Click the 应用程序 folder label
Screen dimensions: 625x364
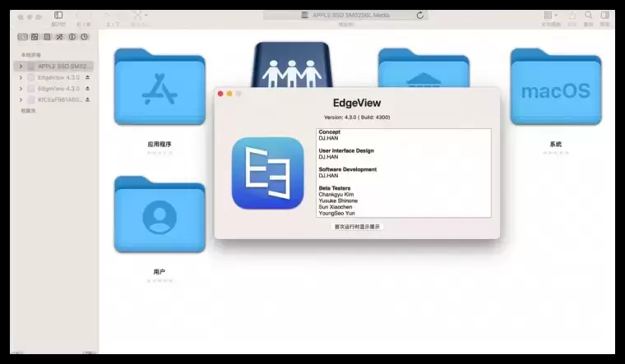click(x=160, y=144)
